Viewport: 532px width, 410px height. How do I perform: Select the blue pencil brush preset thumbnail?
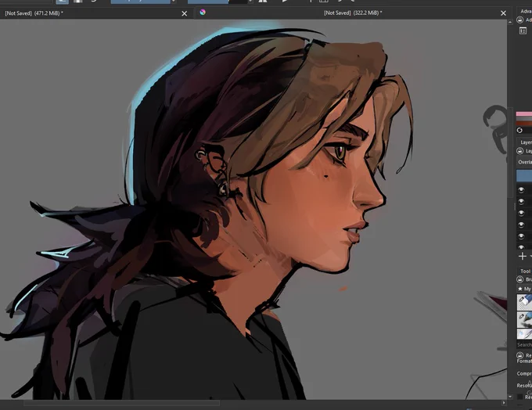(524, 319)
